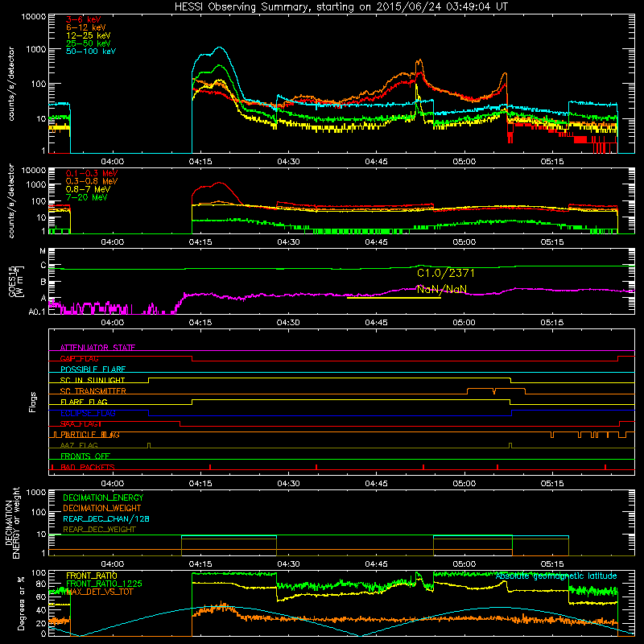Viewport: 644px width, 644px height.
Task: Click the HESSI Observing Summary title text
Action: [x=341, y=7]
